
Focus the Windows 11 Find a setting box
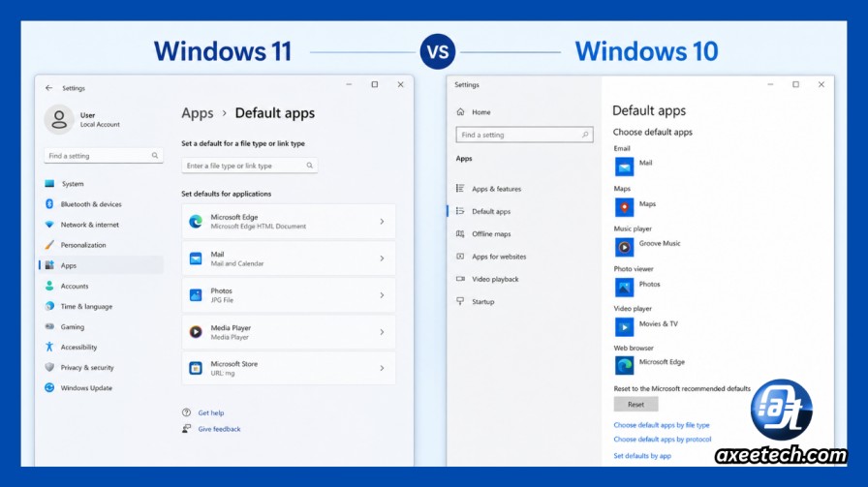pos(103,156)
